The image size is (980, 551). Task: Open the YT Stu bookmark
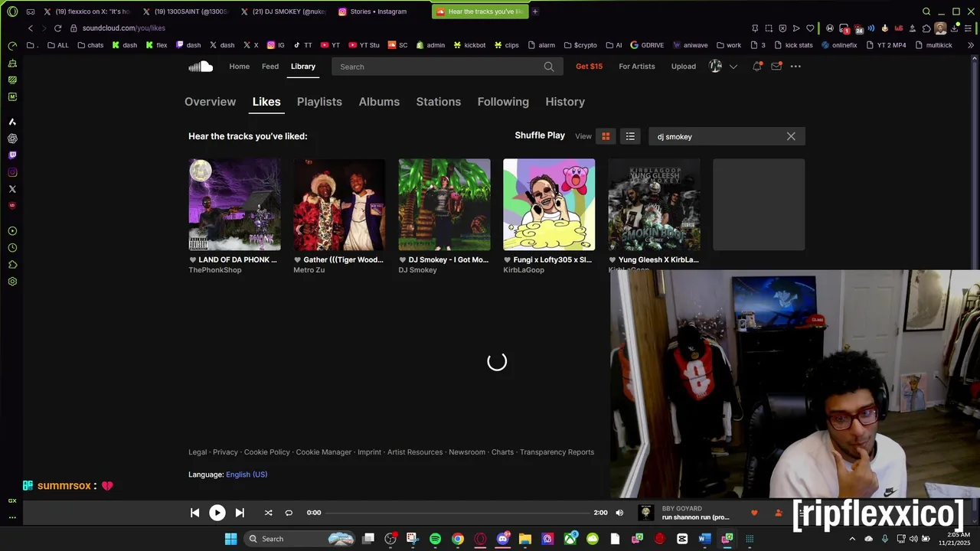(x=364, y=45)
